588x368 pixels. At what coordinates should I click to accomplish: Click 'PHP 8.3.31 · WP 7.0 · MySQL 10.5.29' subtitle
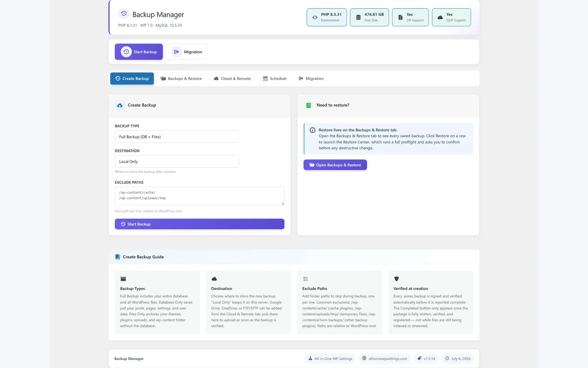(x=150, y=25)
